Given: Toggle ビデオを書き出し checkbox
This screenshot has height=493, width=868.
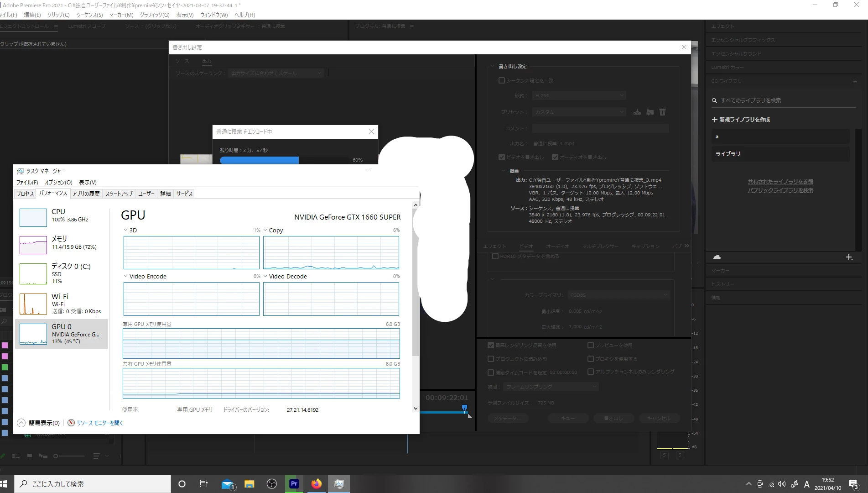Looking at the screenshot, I should [502, 157].
